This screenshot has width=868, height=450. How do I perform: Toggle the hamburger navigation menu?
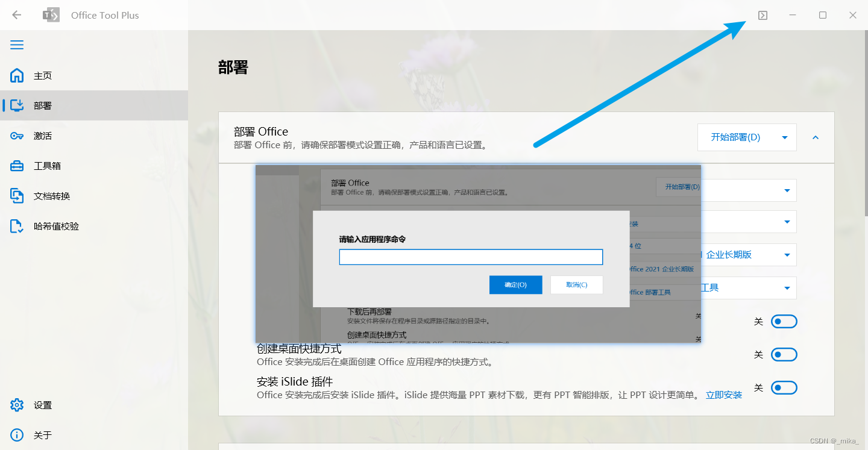[17, 45]
